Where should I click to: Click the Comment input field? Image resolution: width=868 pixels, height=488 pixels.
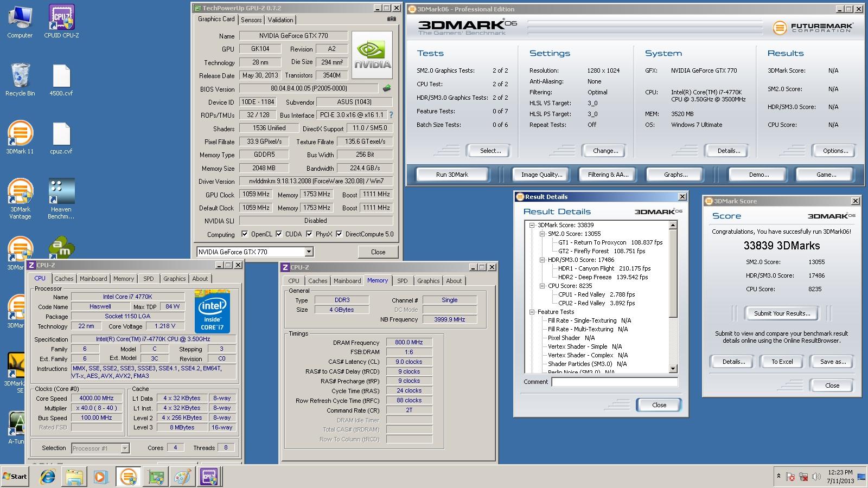click(615, 382)
